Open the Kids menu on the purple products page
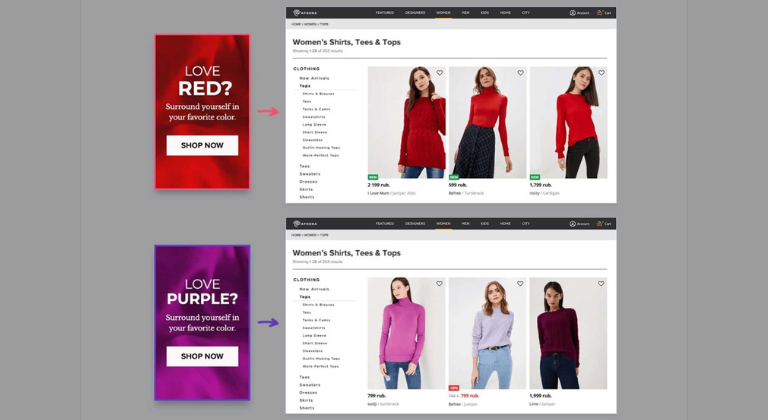Screen dimensions: 768x420 (x=484, y=224)
